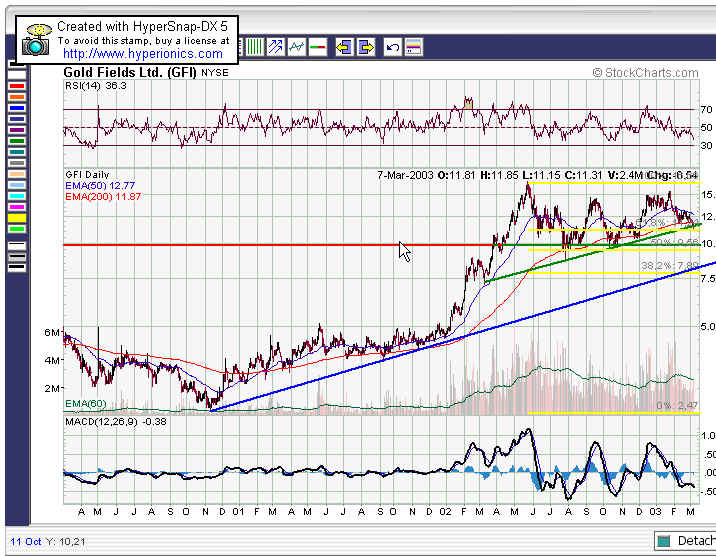Click the 38.2%: 7.89 Fibonacci label

670,265
